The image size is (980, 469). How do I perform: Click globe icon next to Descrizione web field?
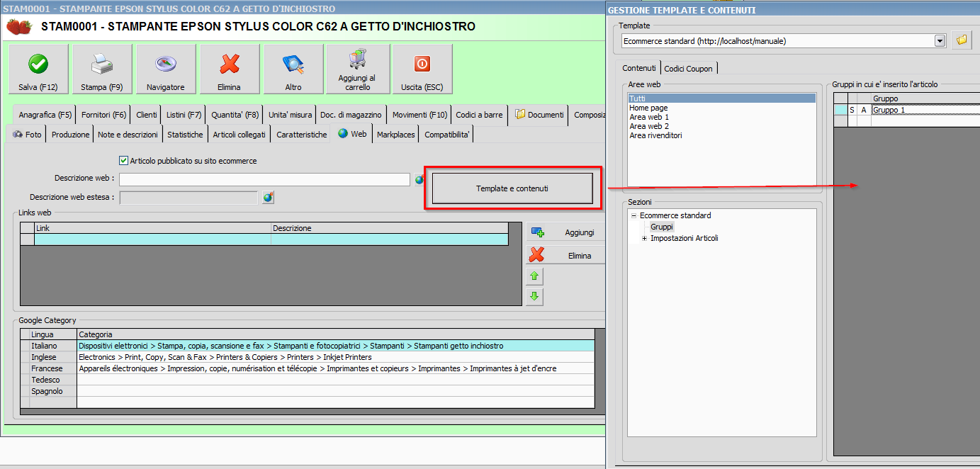[x=419, y=180]
